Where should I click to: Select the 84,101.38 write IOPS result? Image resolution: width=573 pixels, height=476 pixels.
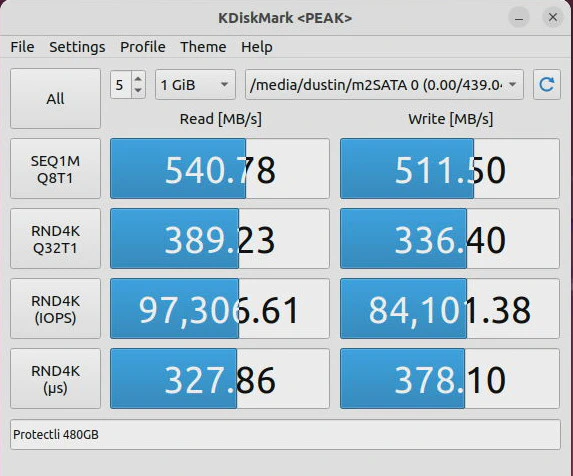pyautogui.click(x=450, y=309)
